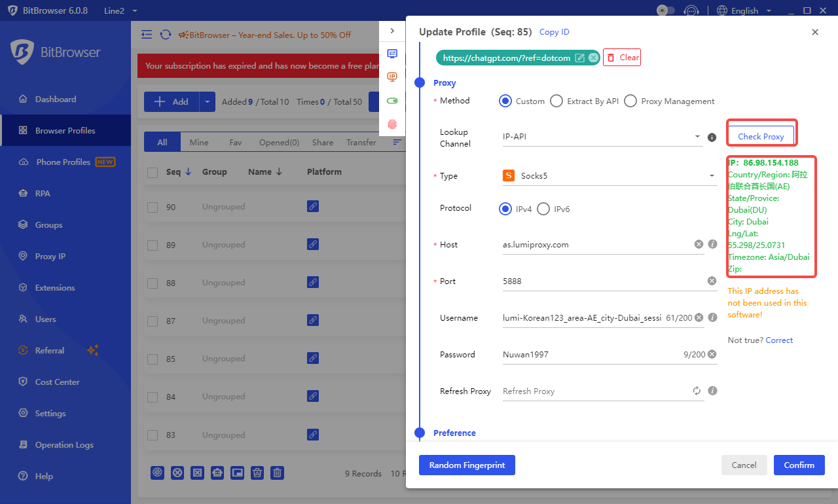Image resolution: width=838 pixels, height=504 pixels.
Task: Switch to the Opened(0) tab
Action: pos(279,142)
